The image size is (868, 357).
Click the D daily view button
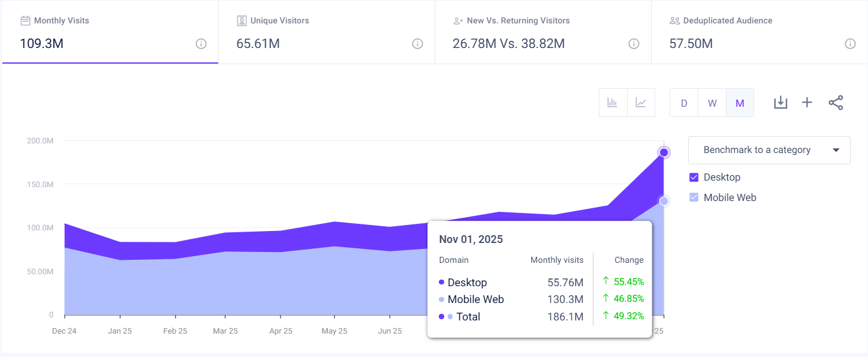click(683, 103)
